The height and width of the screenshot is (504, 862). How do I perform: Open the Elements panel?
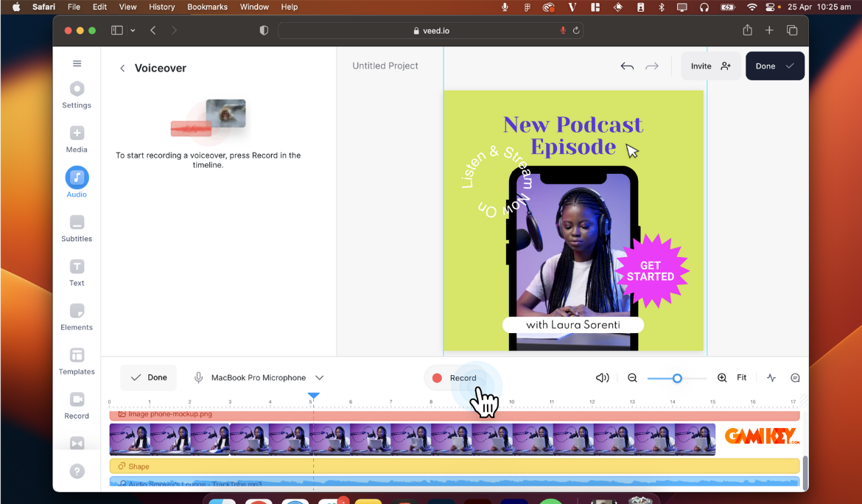coord(77,317)
